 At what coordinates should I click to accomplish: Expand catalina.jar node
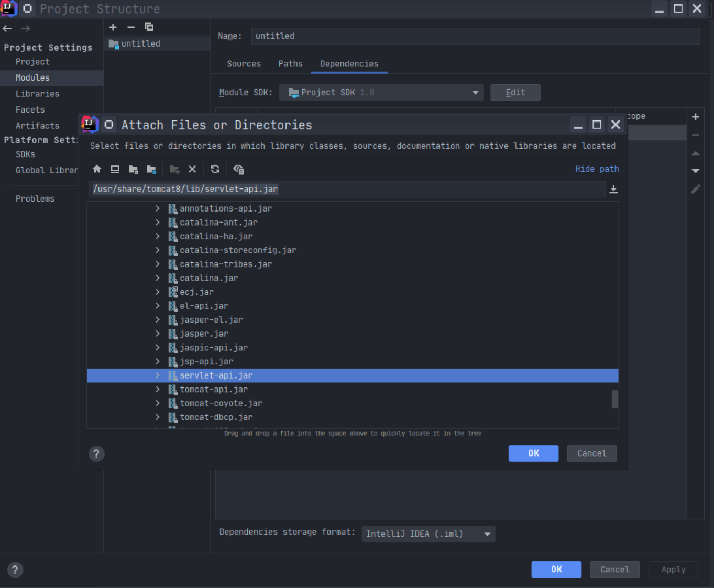click(157, 278)
